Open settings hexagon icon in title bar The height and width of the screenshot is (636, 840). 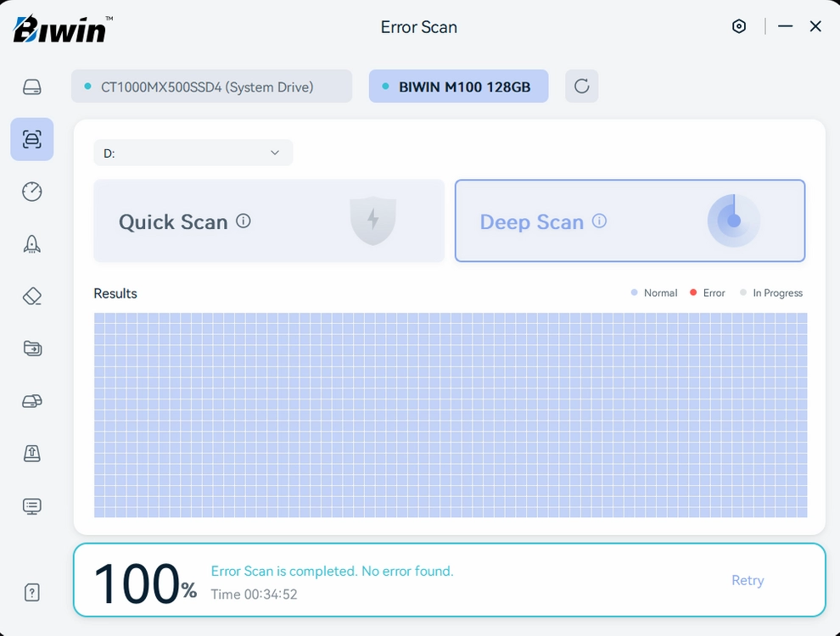(739, 26)
